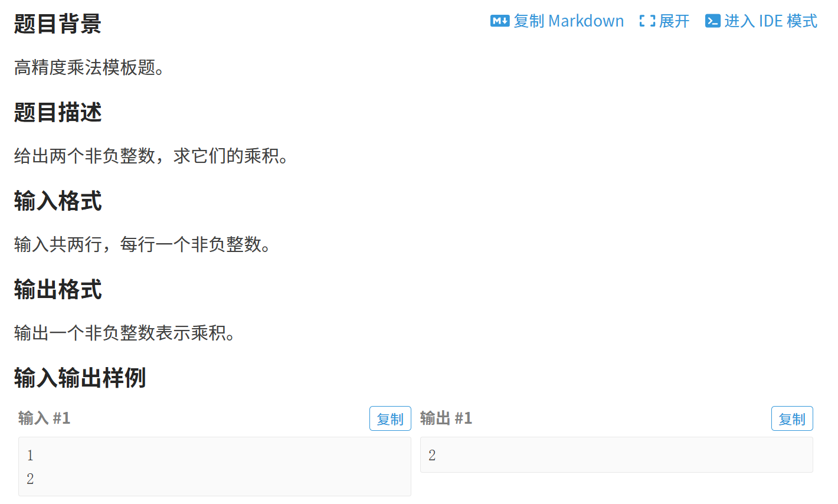Copy sample output #1 with 复制 button
The image size is (838, 504).
click(792, 418)
